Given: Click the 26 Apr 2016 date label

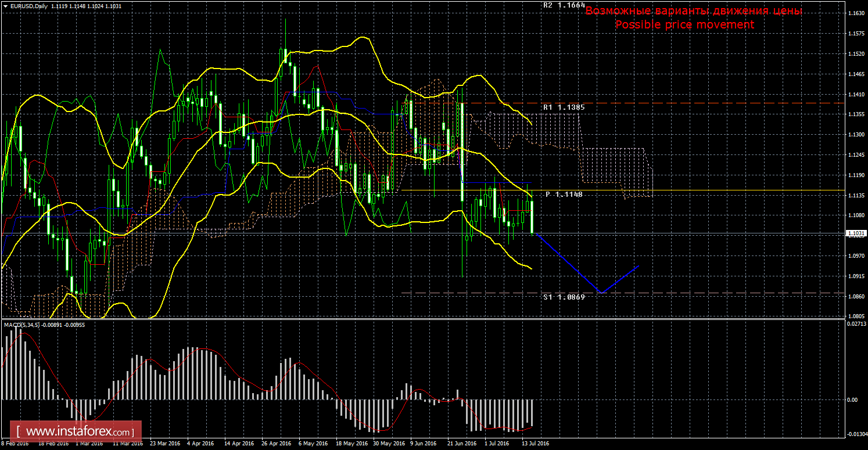Looking at the screenshot, I should (x=276, y=444).
